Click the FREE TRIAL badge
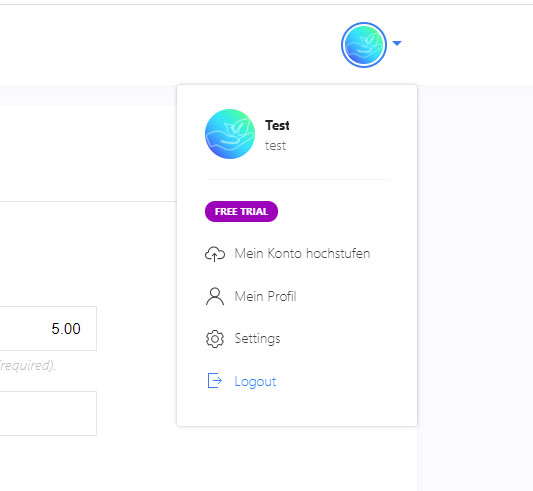The image size is (533, 491). click(241, 211)
